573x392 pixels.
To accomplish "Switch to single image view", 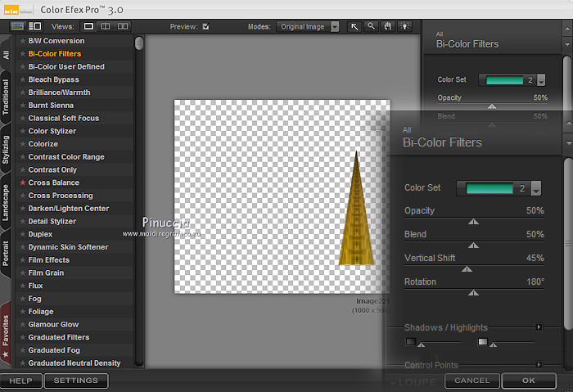I will tap(89, 26).
